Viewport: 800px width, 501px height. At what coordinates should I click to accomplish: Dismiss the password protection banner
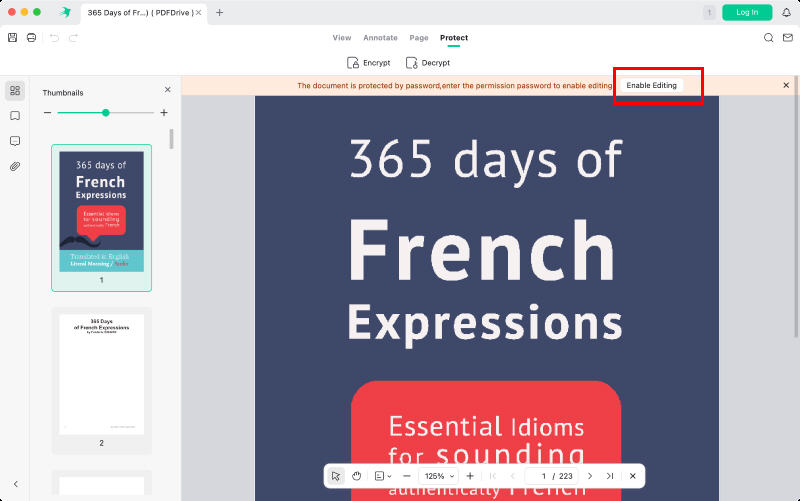pyautogui.click(x=786, y=85)
